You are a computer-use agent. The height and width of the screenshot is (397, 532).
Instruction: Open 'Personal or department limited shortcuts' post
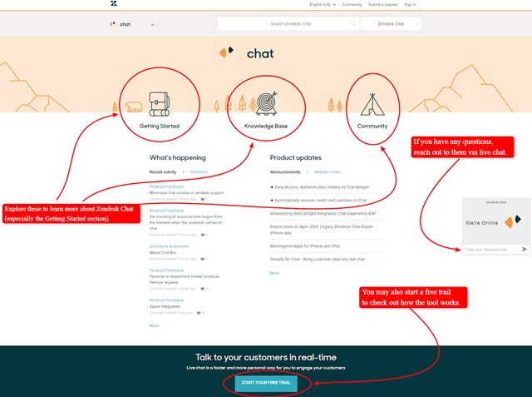coord(185,279)
